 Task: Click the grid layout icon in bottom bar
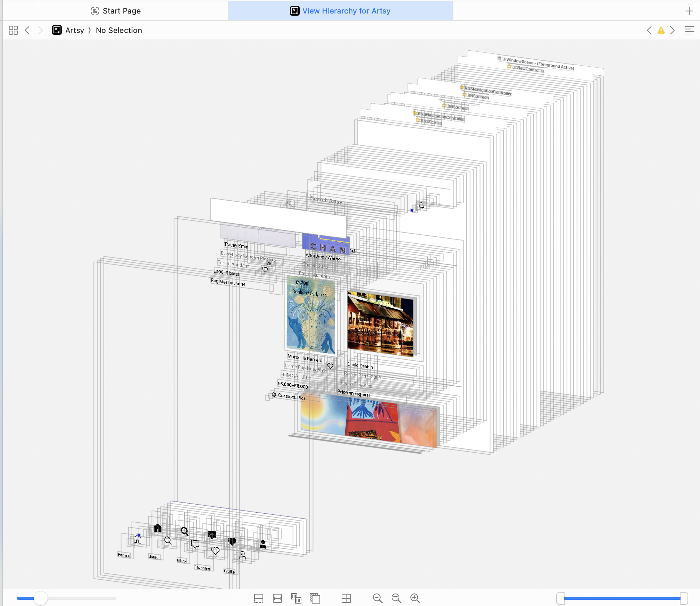pos(346,598)
